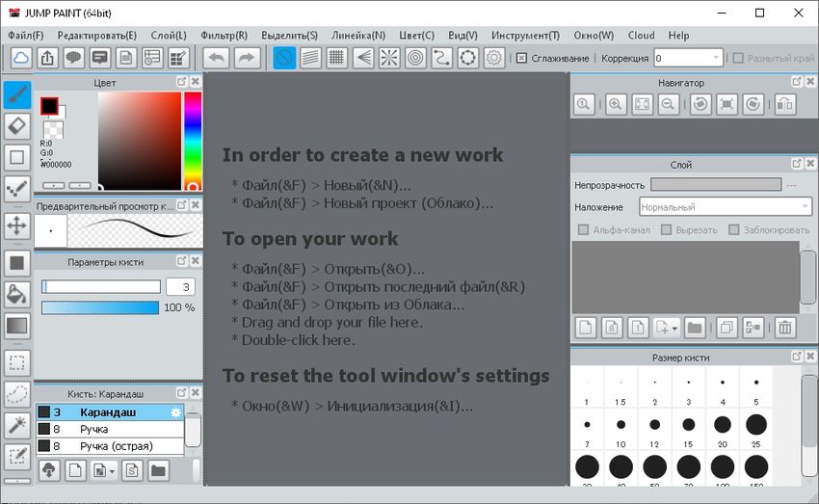Select the Карандаш brush in list

pos(110,412)
